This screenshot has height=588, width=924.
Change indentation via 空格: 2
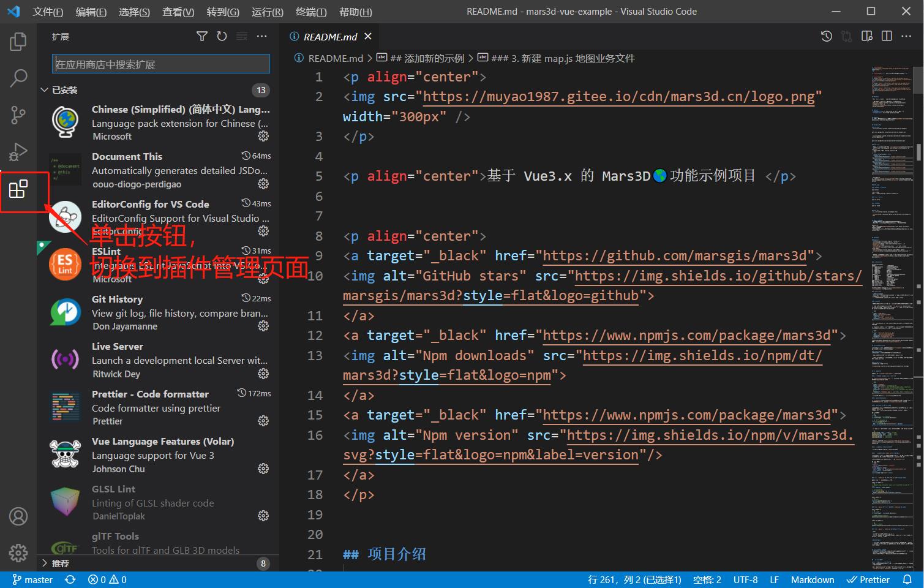[x=707, y=579]
